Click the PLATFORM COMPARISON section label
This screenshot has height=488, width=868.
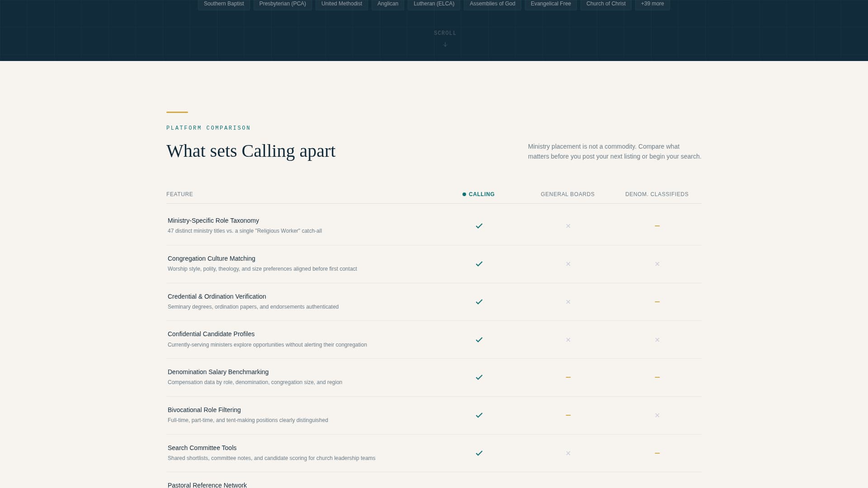tap(208, 128)
